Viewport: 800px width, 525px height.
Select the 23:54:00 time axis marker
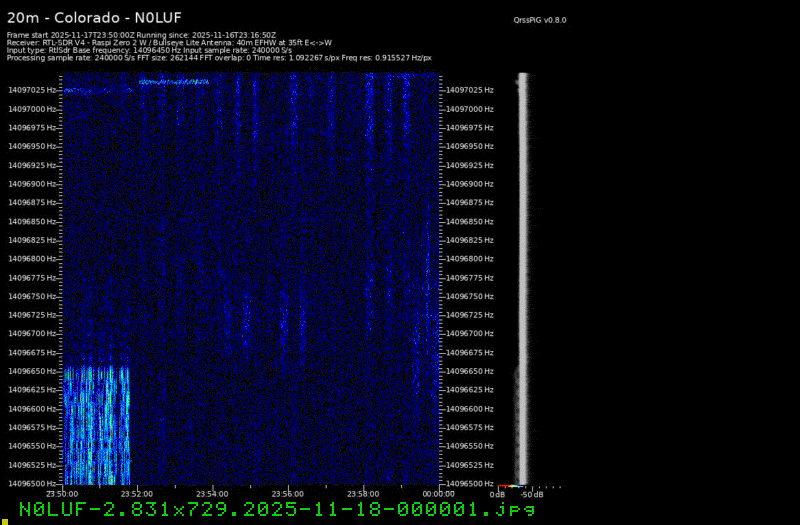point(212,493)
